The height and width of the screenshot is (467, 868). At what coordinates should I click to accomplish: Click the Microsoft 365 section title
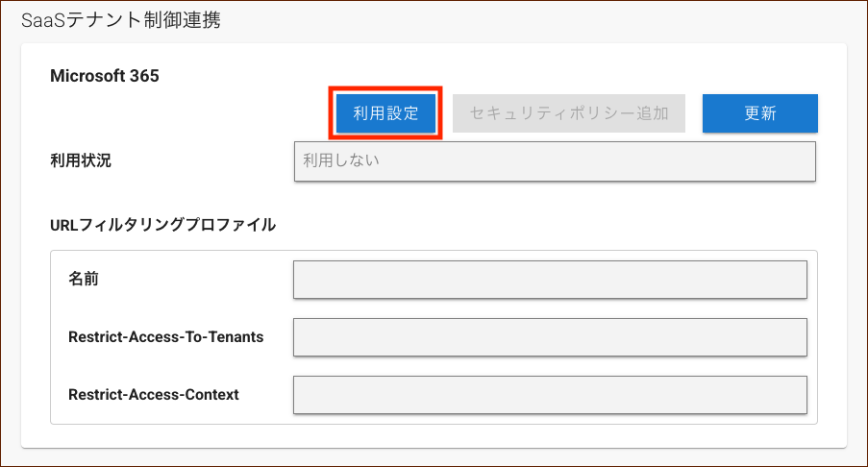click(x=105, y=76)
